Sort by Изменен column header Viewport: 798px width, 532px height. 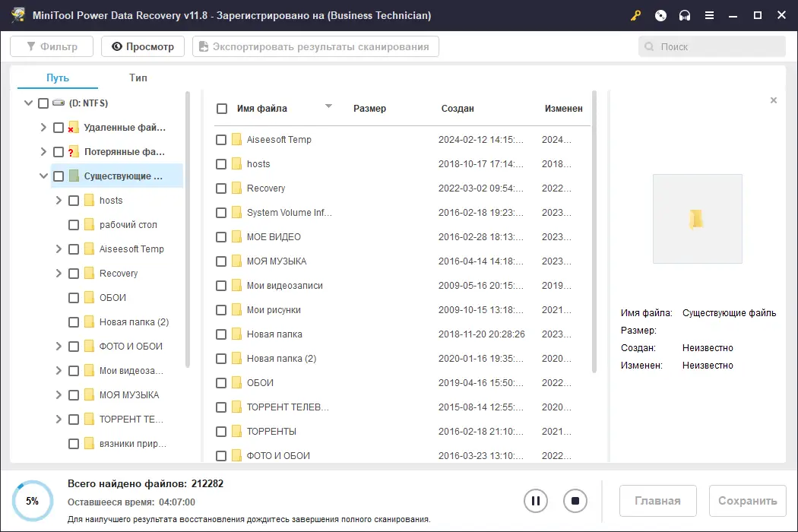pos(563,109)
